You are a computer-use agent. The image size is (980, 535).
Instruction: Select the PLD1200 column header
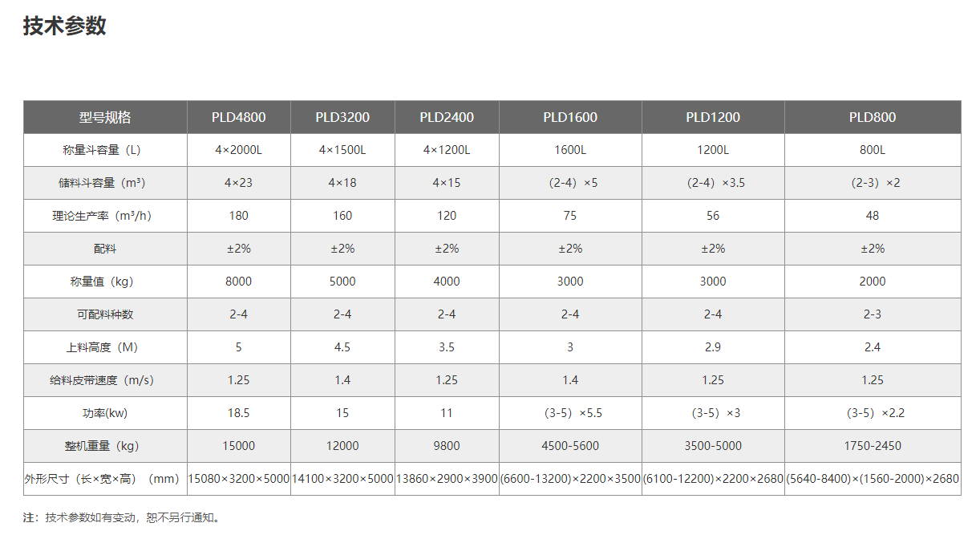coord(713,117)
